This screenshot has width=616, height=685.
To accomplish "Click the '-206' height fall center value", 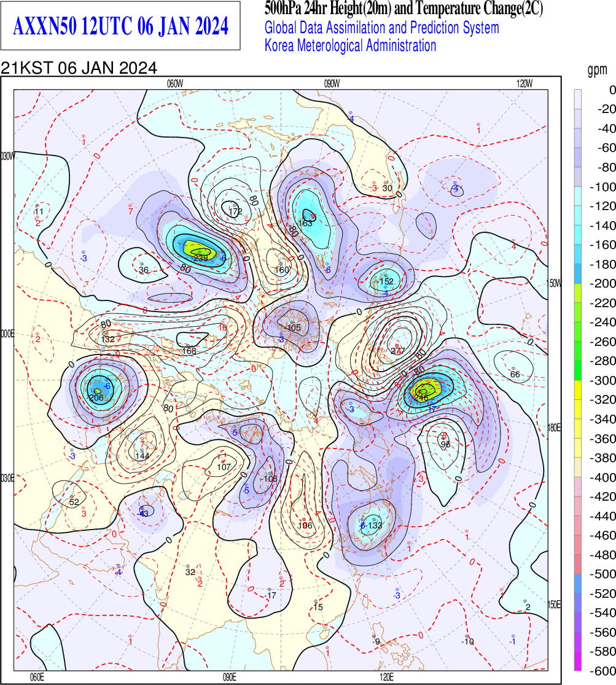I will [95, 398].
